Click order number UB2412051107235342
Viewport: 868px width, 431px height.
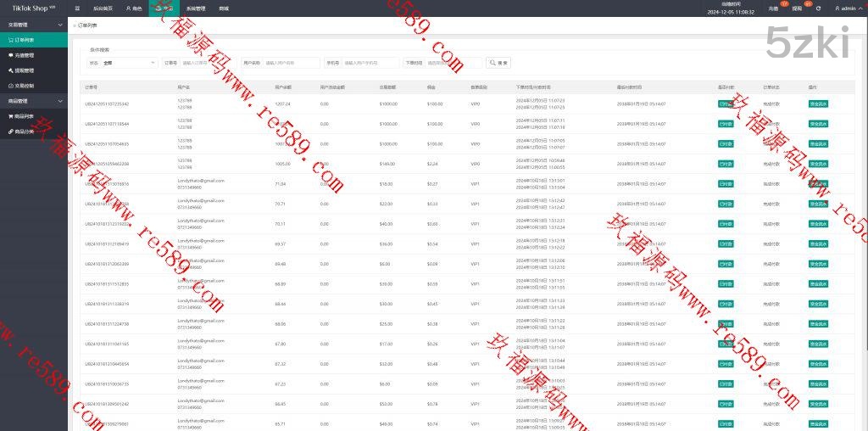pos(107,104)
